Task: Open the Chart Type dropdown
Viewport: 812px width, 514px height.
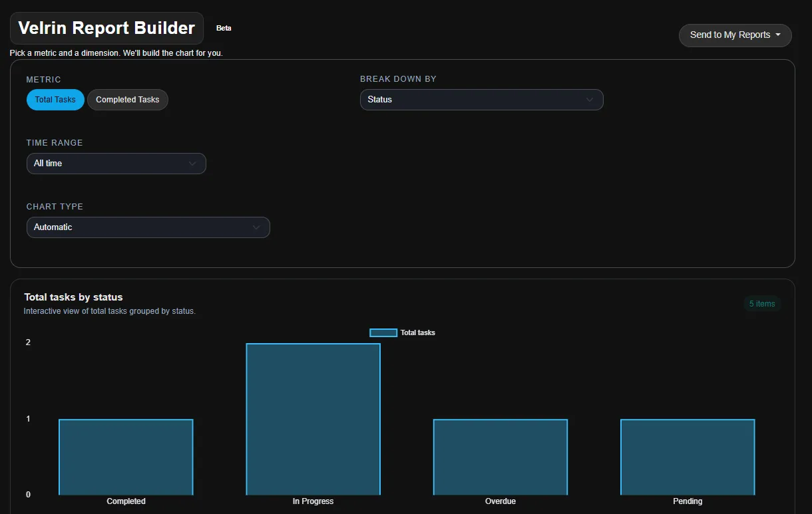Action: 148,227
